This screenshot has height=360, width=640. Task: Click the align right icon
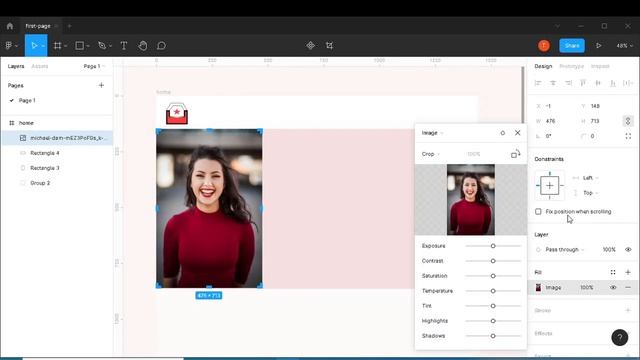tap(568, 83)
